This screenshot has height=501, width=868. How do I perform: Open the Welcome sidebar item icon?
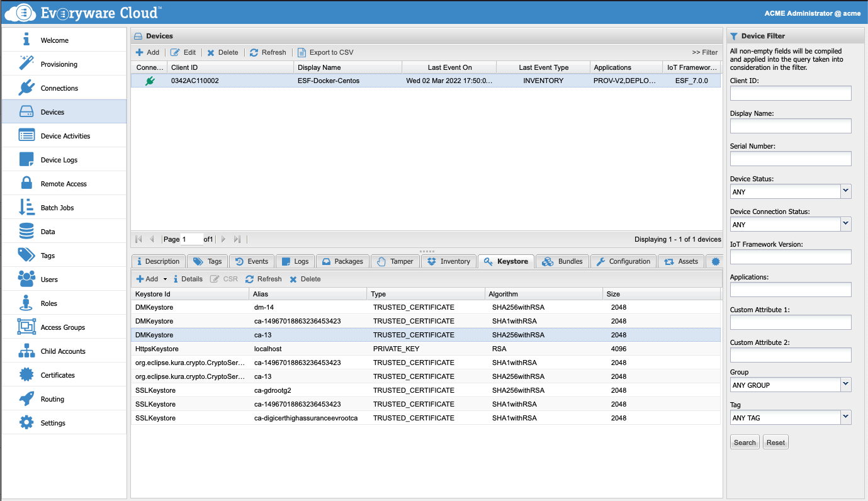click(26, 40)
